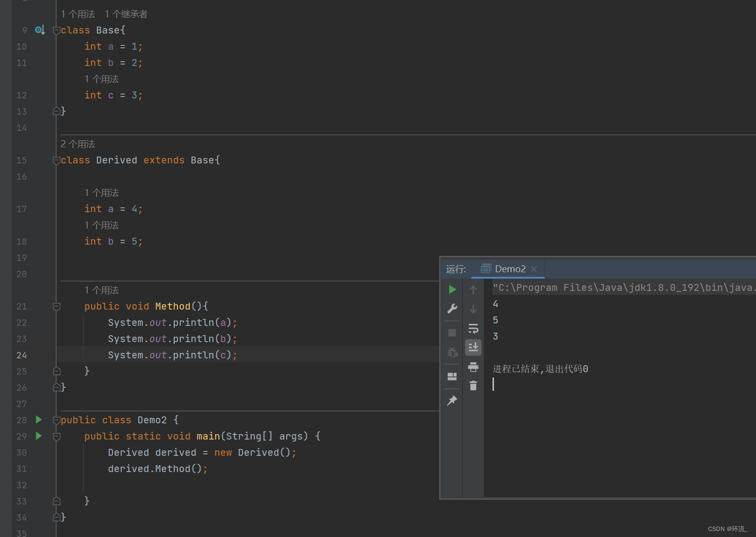Click the down arrow stack trace icon
Viewport: 756px width, 537px height.
click(x=473, y=309)
